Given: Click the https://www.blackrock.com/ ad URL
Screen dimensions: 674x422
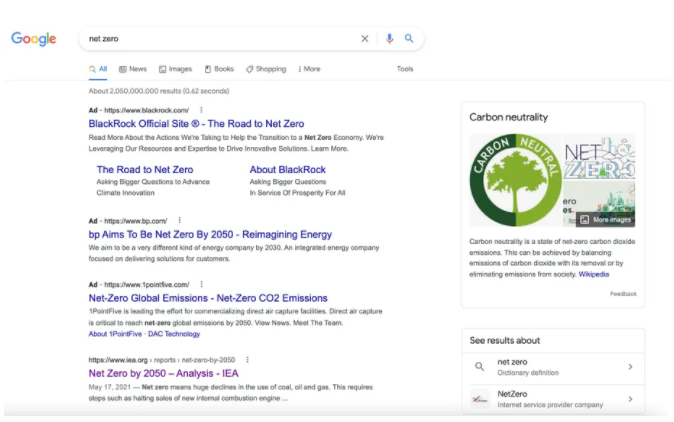Looking at the screenshot, I should (x=147, y=110).
